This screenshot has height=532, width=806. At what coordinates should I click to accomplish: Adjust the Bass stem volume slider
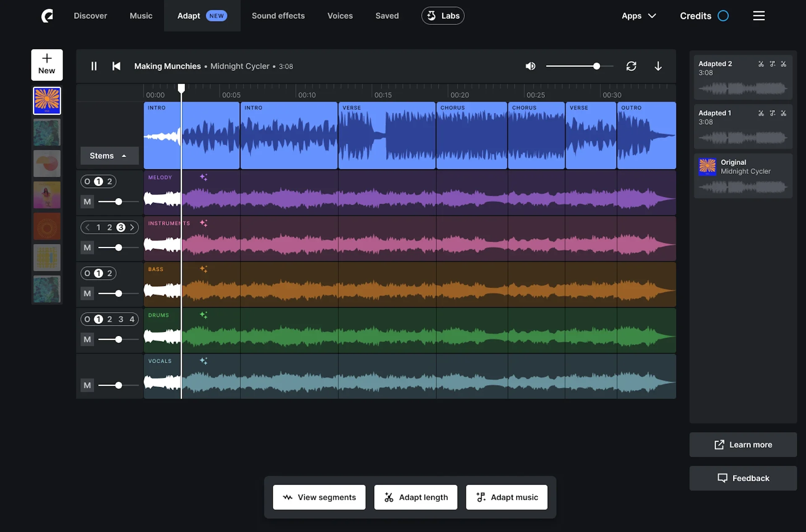(x=119, y=294)
